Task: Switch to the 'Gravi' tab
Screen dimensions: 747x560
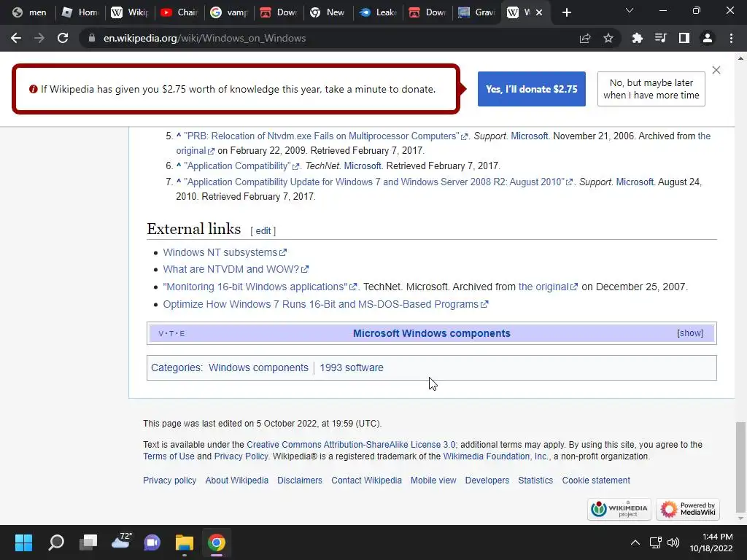Action: point(477,12)
